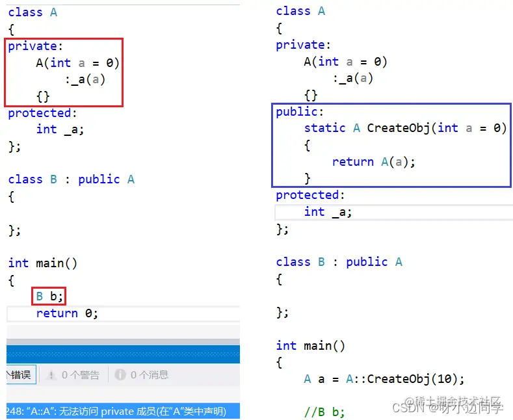
Task: Click the 'int main()' line in right code
Action: (x=311, y=346)
